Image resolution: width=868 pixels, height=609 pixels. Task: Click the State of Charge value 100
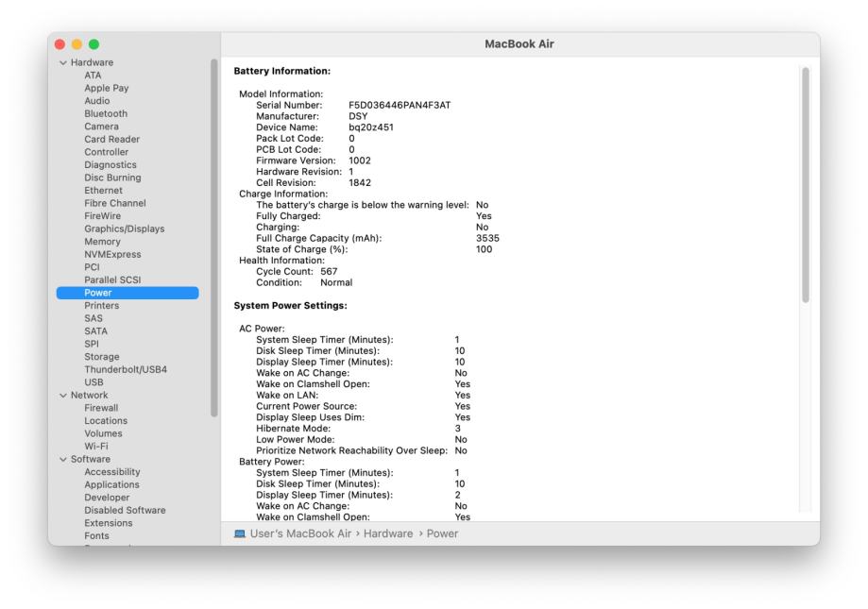(x=484, y=249)
